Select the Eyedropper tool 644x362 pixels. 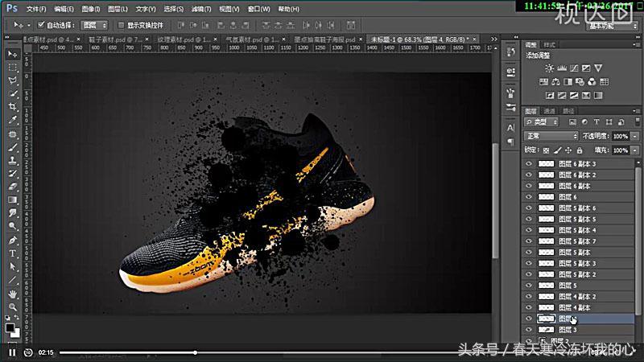pos(13,120)
